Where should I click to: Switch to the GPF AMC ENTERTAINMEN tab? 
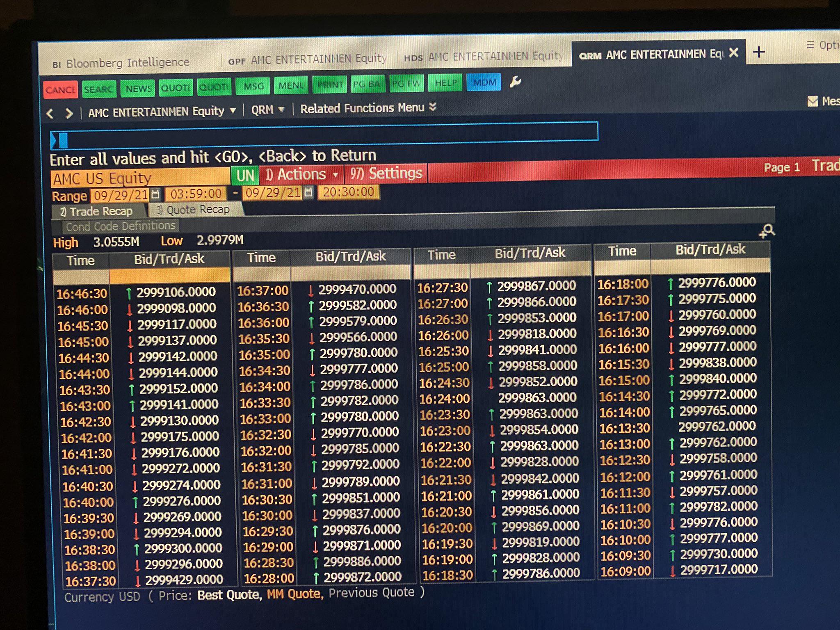(308, 59)
